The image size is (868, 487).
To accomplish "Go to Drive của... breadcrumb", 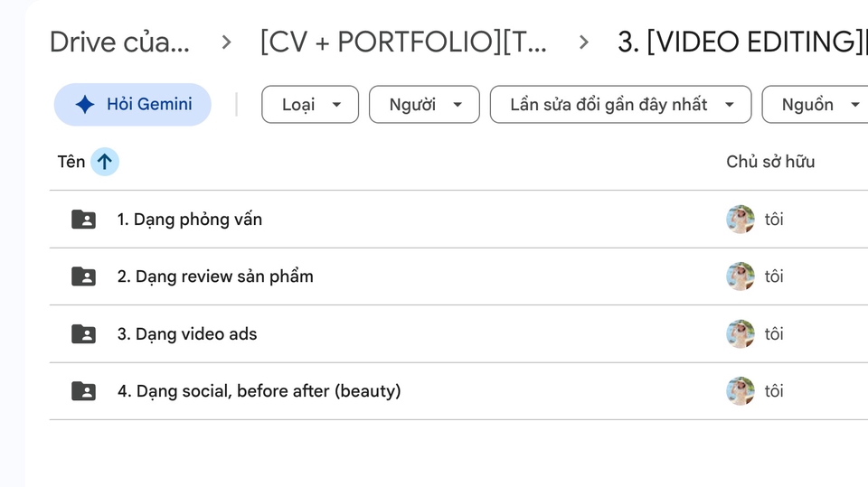I will point(119,42).
